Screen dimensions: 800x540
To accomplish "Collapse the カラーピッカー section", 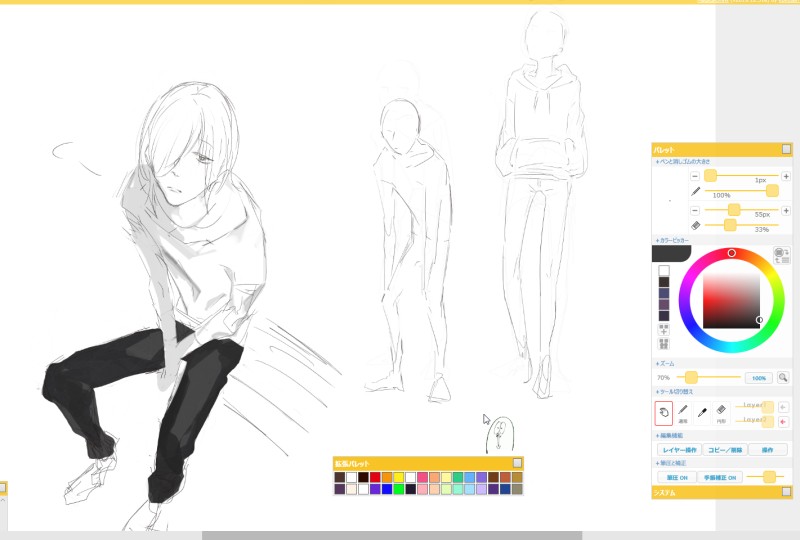I will [672, 240].
